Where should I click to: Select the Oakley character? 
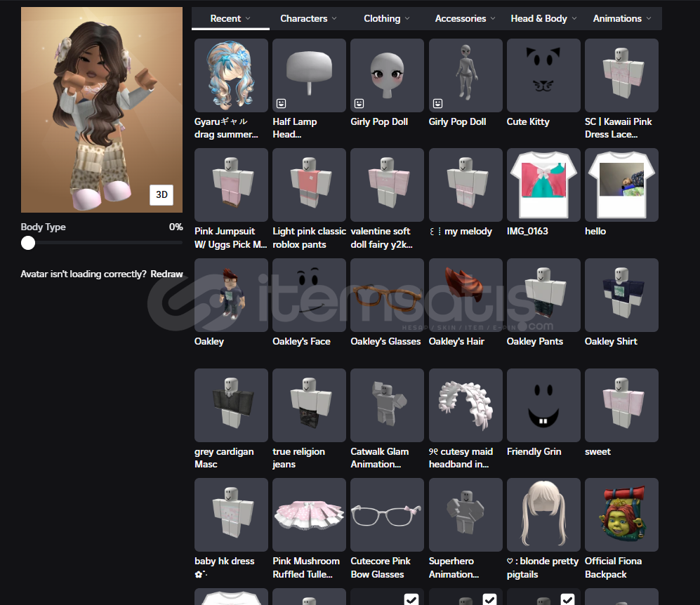tap(231, 295)
